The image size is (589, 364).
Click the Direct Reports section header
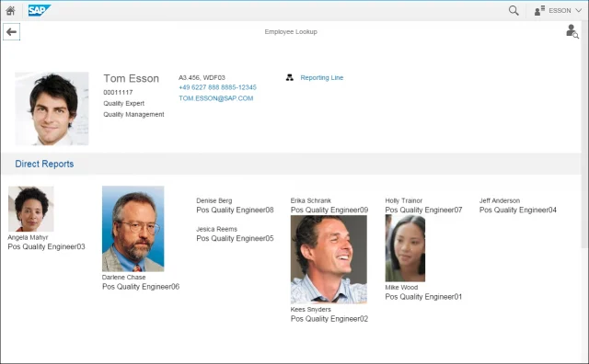44,164
